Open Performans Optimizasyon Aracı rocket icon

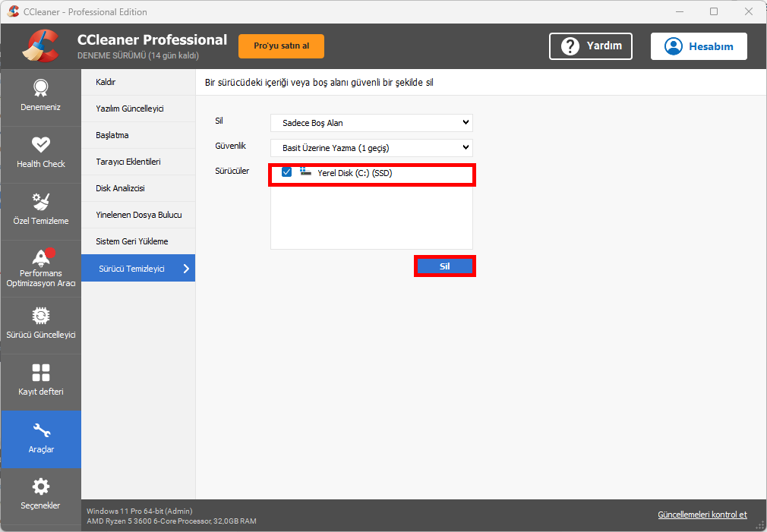point(40,256)
